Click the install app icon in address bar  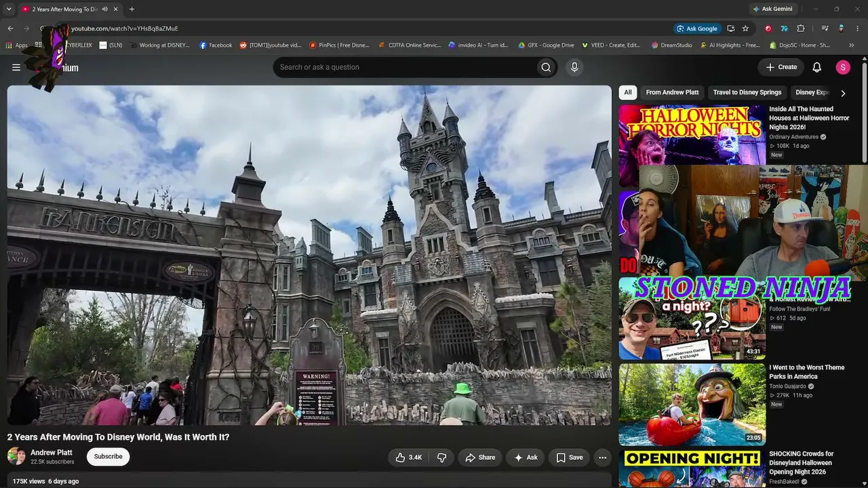tap(730, 28)
